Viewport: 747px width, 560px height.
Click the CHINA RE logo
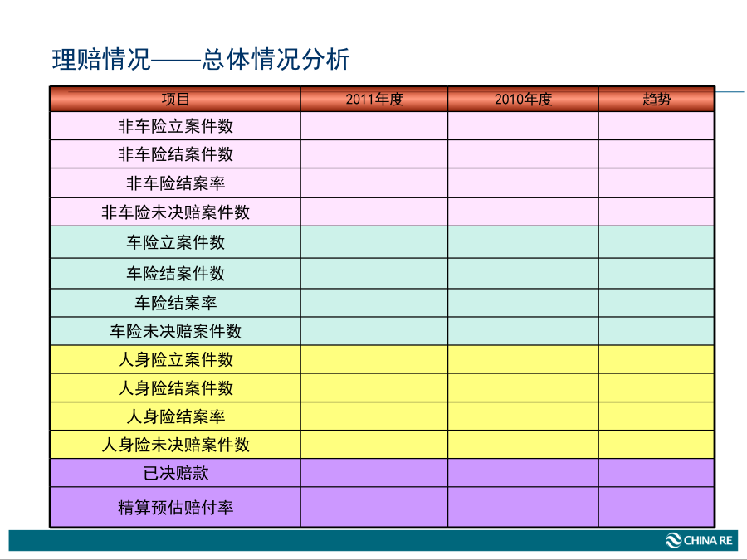tap(699, 540)
